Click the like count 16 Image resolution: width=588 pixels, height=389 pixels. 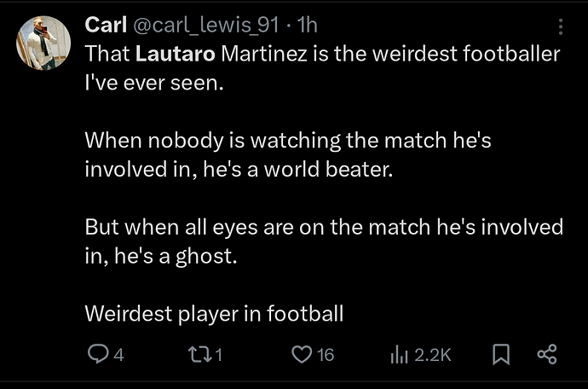pos(326,355)
